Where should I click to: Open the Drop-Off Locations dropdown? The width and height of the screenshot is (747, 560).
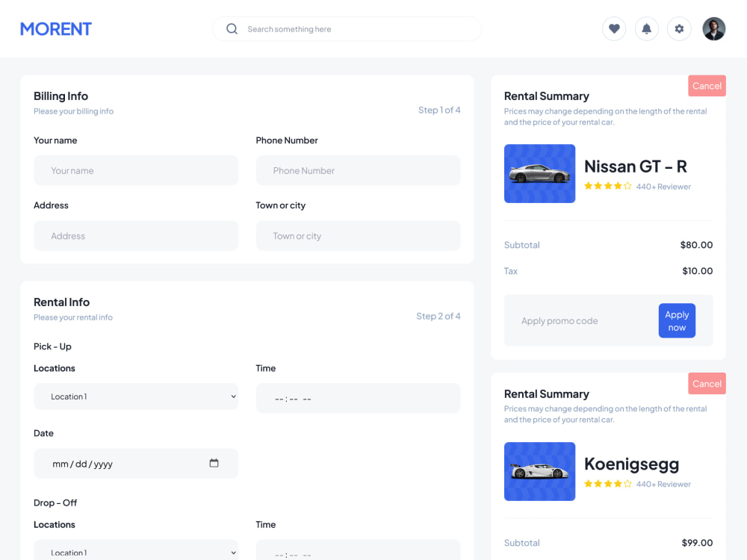pos(136,552)
